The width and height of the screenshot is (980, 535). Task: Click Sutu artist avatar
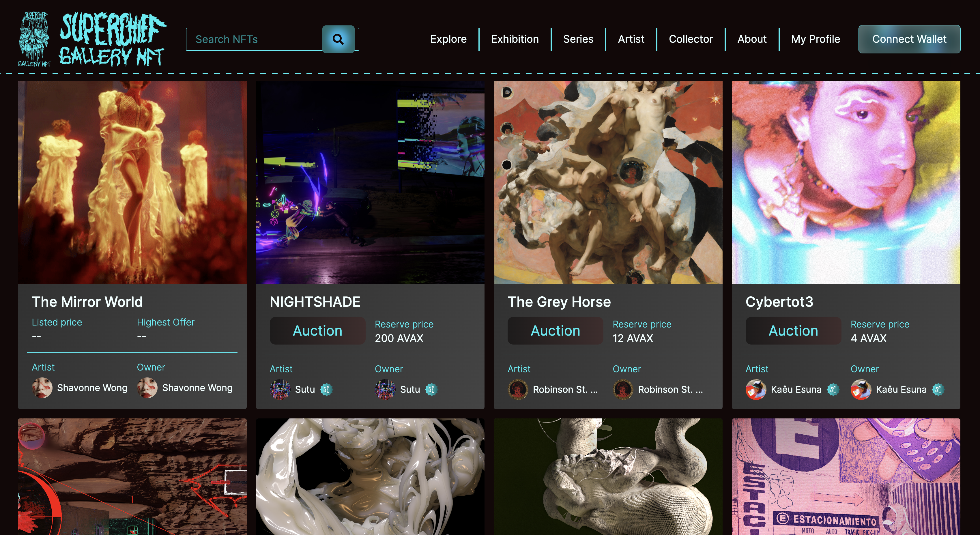[280, 389]
